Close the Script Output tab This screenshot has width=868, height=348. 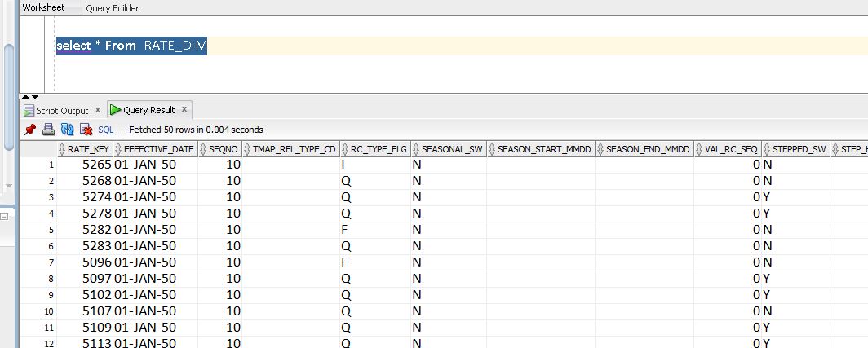click(x=98, y=110)
